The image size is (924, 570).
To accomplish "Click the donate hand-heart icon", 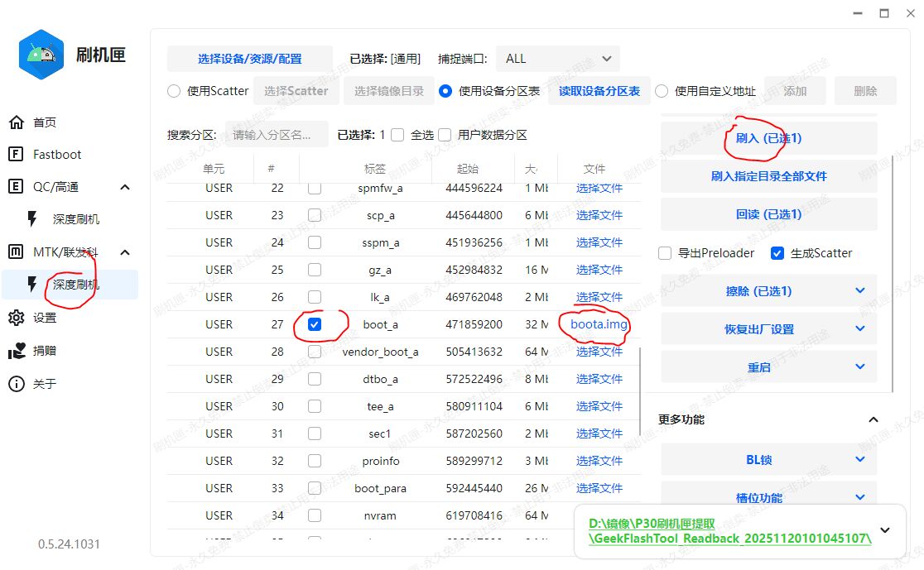I will (x=16, y=351).
